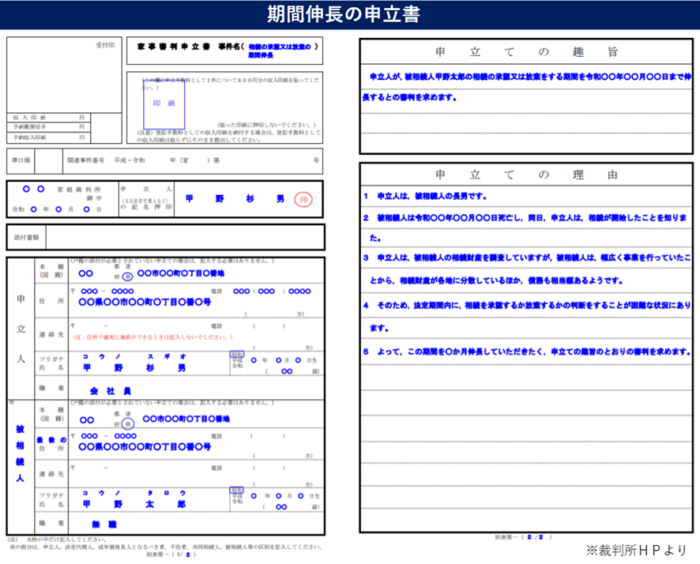The height and width of the screenshot is (564, 700).
Task: Click the footnote 太枠の中だけ記入してください
Action: (x=66, y=539)
